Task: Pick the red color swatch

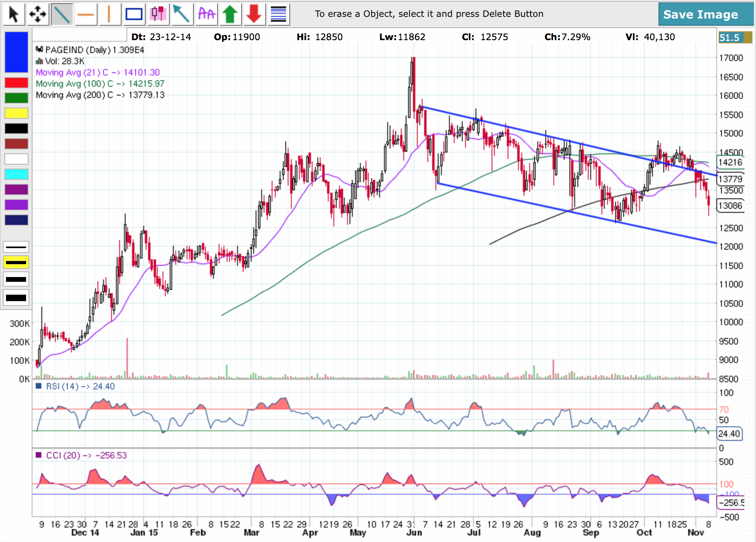Action: (16, 83)
